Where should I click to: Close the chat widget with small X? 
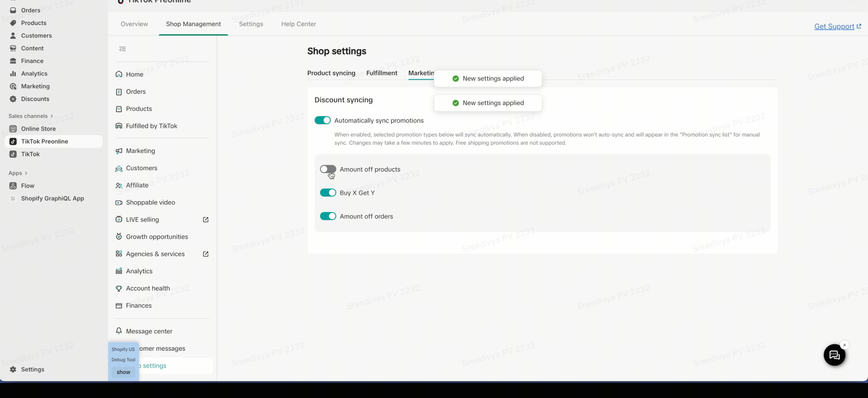(844, 345)
